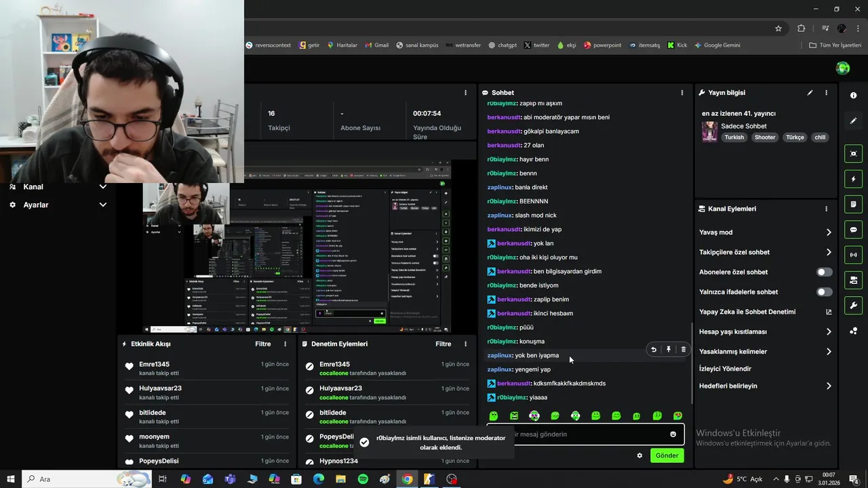Click the Shooter tag chip

coord(764,137)
